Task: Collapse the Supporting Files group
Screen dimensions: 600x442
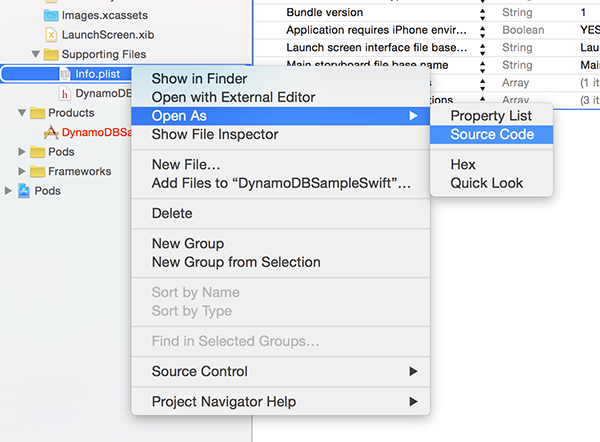Action: pyautogui.click(x=36, y=54)
